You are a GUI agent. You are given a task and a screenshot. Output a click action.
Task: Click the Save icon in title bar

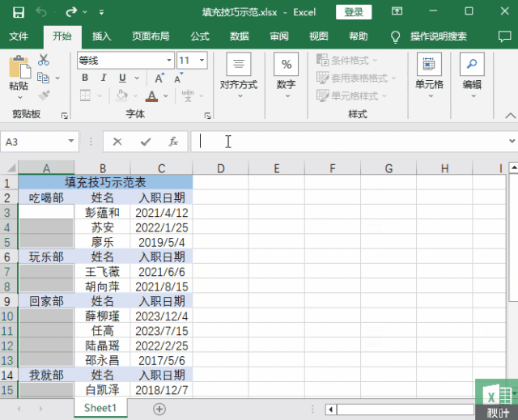(x=18, y=13)
